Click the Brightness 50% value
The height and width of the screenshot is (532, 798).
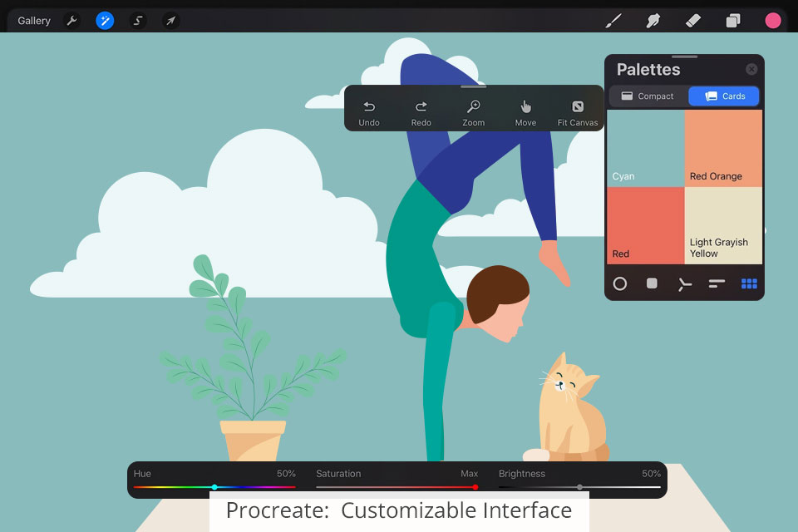pyautogui.click(x=652, y=474)
